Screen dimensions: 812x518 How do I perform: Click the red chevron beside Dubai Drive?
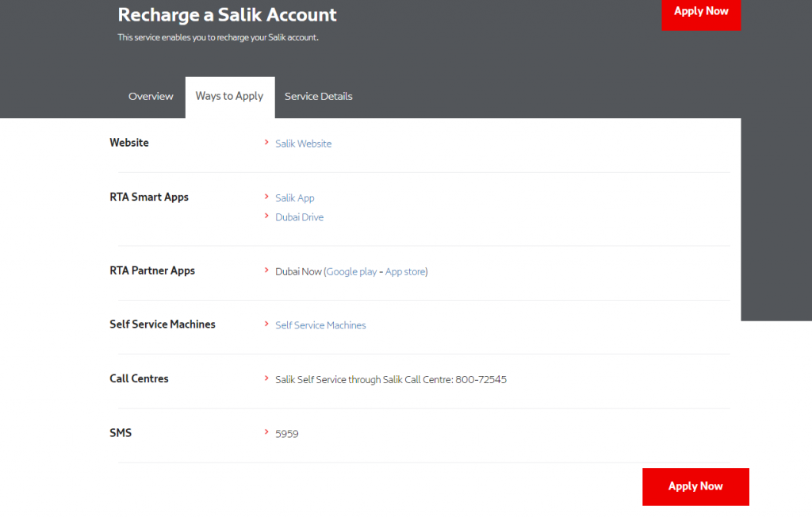pos(266,216)
